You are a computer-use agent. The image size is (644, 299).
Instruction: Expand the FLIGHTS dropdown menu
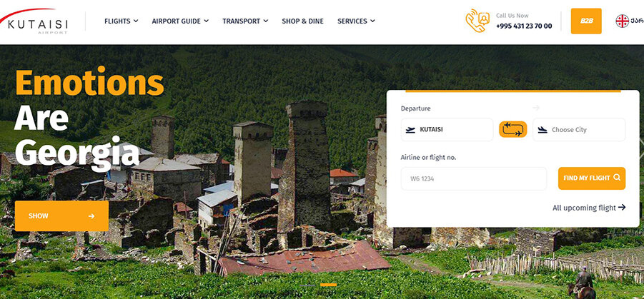click(x=122, y=21)
